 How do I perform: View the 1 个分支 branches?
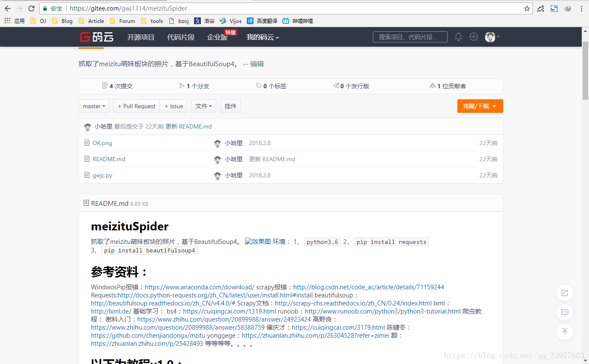(194, 86)
